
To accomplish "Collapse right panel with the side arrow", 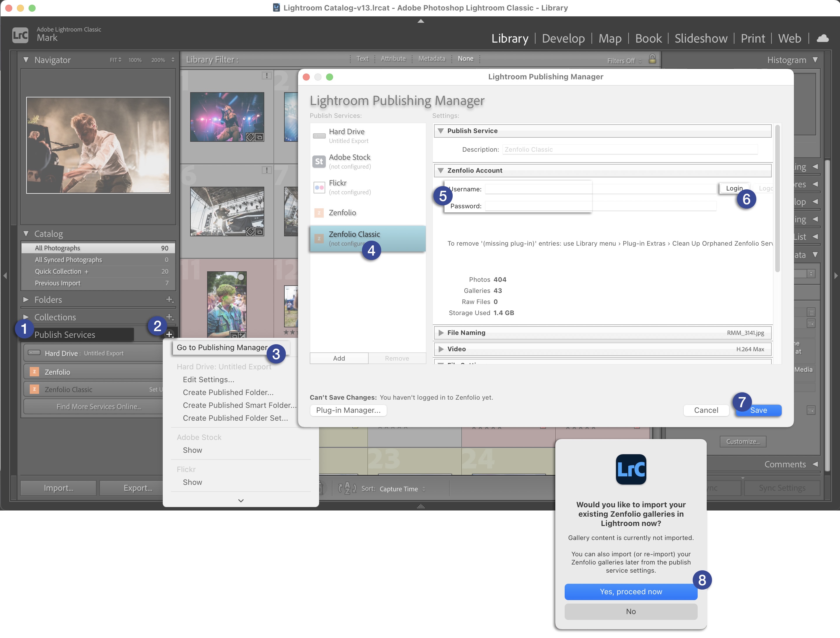I will 836,276.
